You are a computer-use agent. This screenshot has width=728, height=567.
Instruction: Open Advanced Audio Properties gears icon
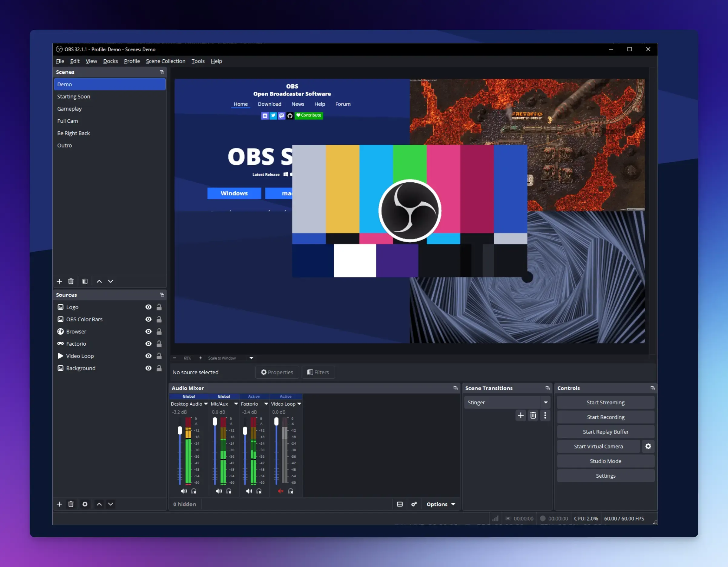click(414, 504)
